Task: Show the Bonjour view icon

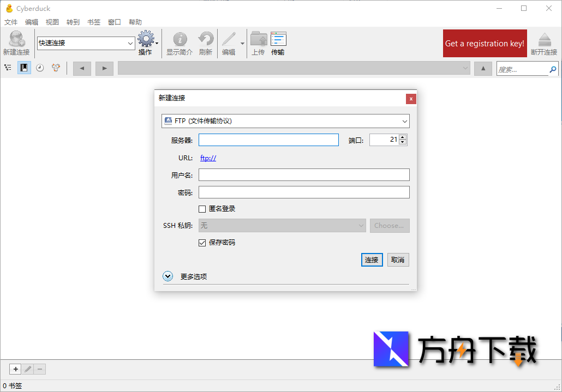Action: 56,68
